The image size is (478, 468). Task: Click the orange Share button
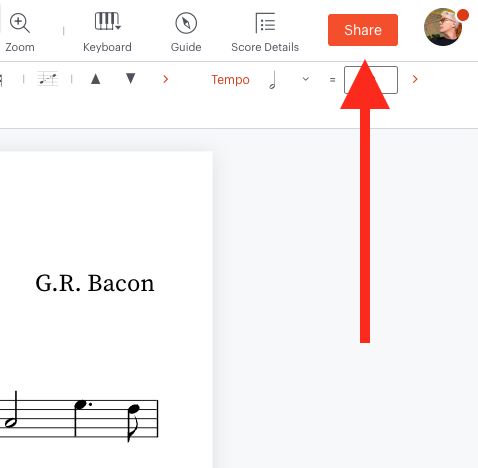coord(363,30)
